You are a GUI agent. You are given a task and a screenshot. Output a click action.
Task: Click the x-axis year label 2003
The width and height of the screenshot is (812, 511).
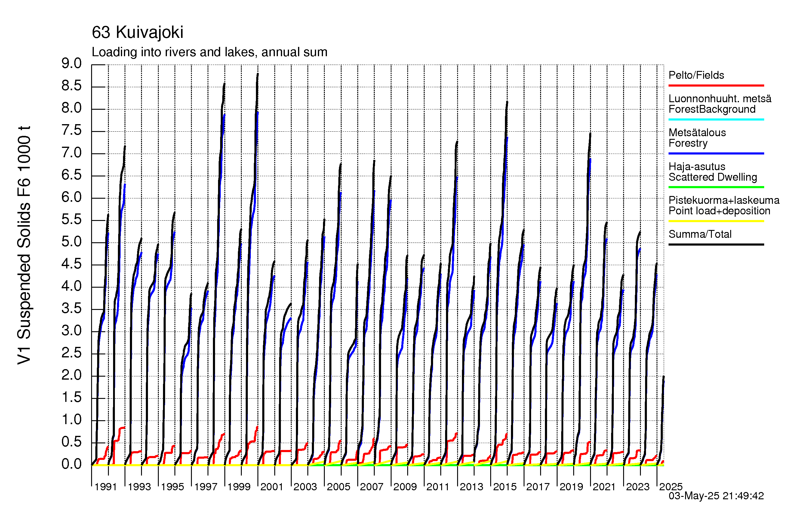coord(305,487)
